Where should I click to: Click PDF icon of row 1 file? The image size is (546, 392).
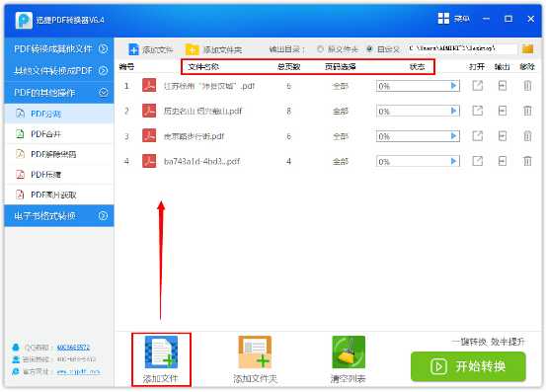(149, 86)
